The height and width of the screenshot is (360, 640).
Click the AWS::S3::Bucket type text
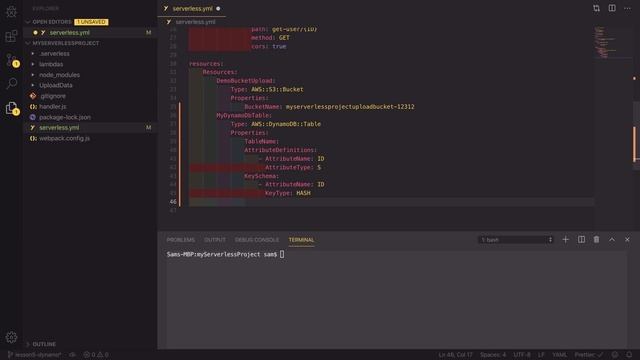tap(277, 89)
